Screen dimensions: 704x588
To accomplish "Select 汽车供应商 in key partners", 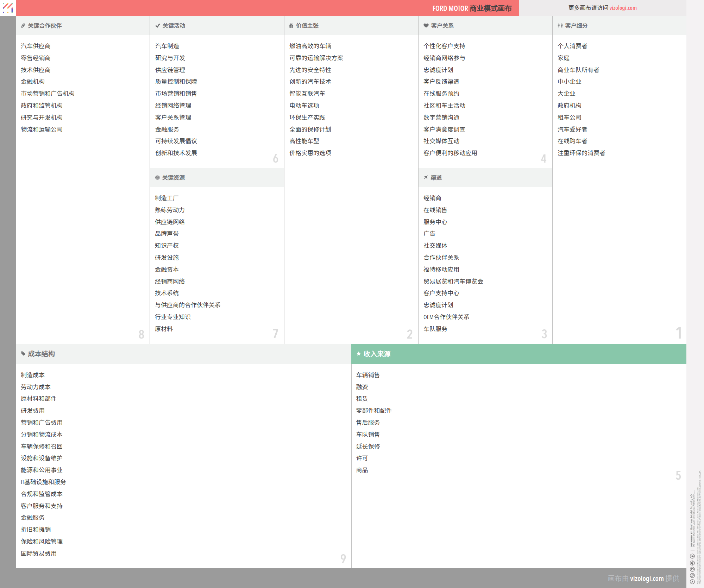I will tap(36, 46).
